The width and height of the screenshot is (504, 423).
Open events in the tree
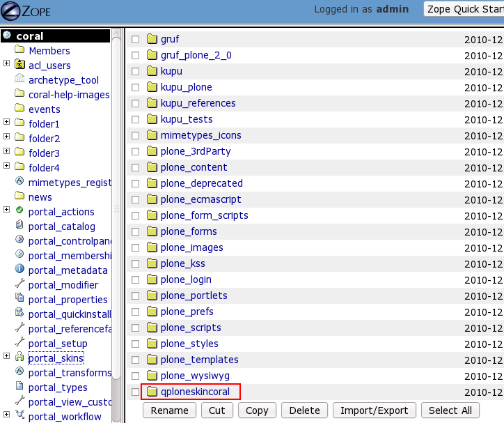point(45,109)
